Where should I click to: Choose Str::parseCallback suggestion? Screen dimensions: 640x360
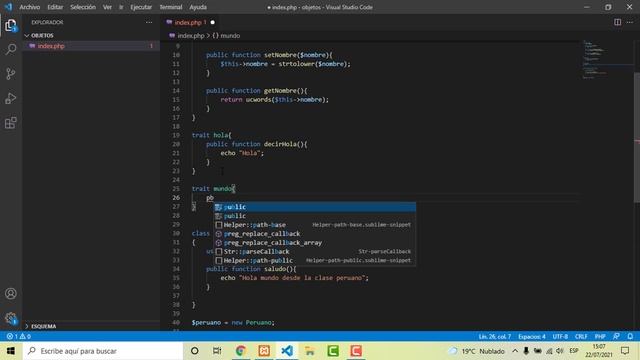(315, 252)
